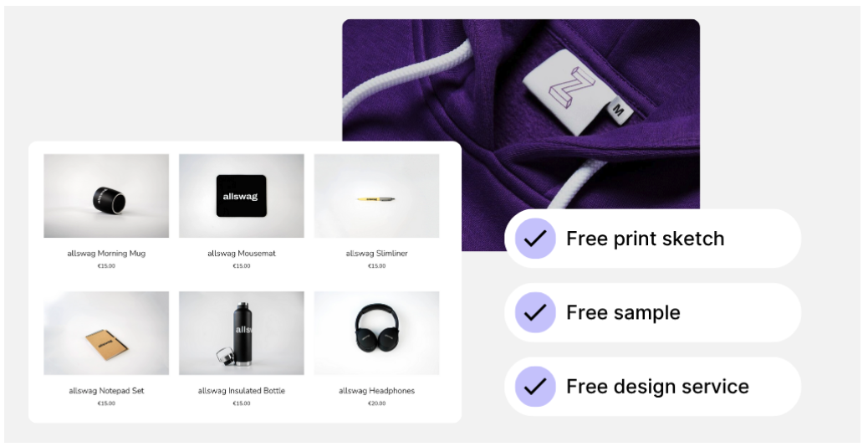Click the checkmark icon beside Free print sketch

[x=534, y=239]
